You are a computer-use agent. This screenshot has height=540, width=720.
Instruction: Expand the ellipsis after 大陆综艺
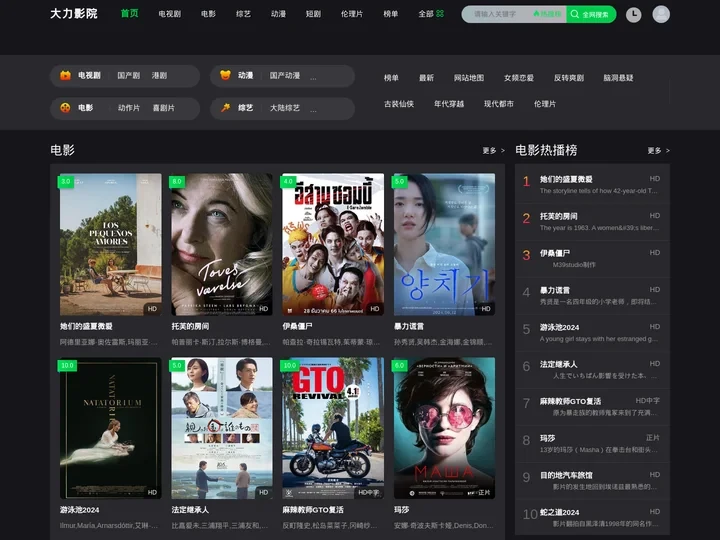pos(313,110)
